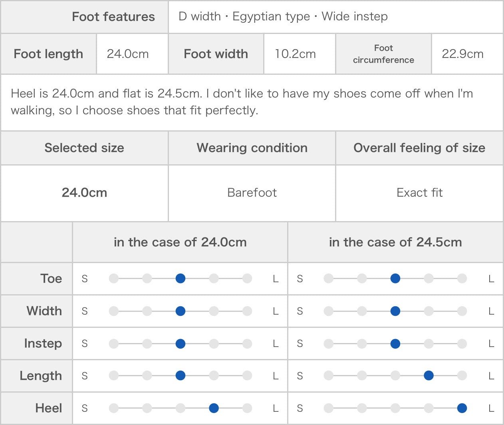Select the filled Length dot for 24.5cm
This screenshot has height=425, width=504.
(429, 375)
